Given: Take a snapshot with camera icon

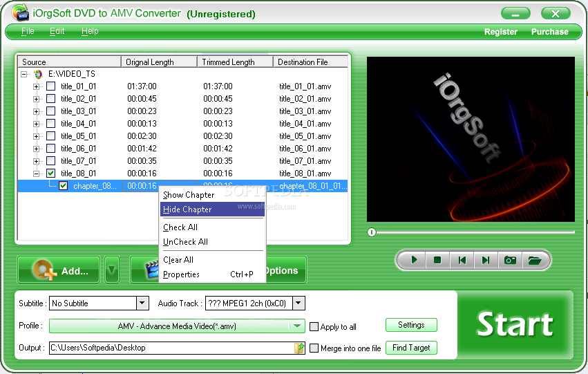Looking at the screenshot, I should pos(510,260).
